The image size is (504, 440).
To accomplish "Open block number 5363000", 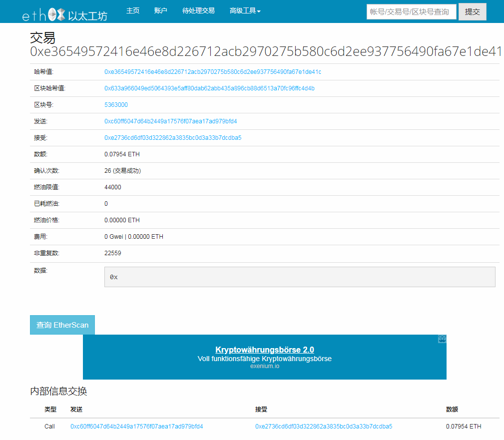I will (116, 105).
